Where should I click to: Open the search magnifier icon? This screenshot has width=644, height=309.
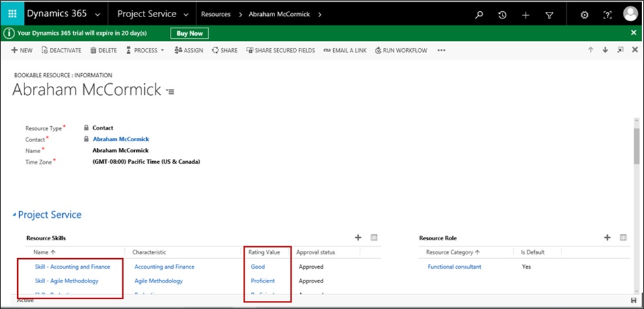tap(479, 15)
